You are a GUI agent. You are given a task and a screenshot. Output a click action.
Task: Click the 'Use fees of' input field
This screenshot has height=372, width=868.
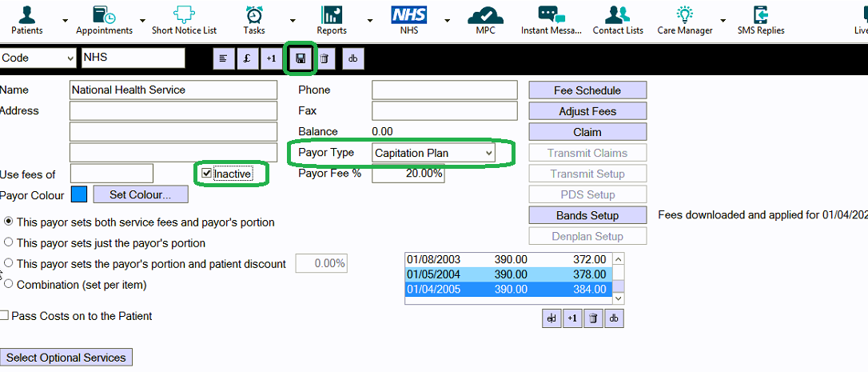pos(112,174)
